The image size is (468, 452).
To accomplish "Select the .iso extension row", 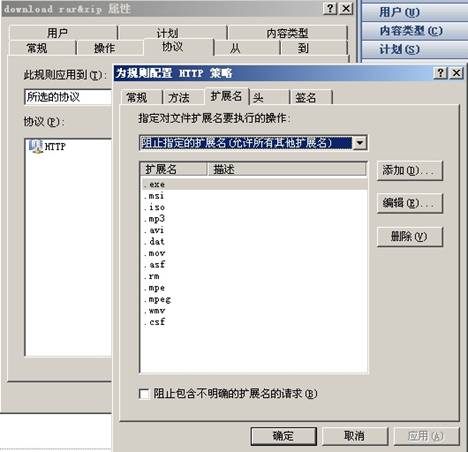I will tap(255, 207).
